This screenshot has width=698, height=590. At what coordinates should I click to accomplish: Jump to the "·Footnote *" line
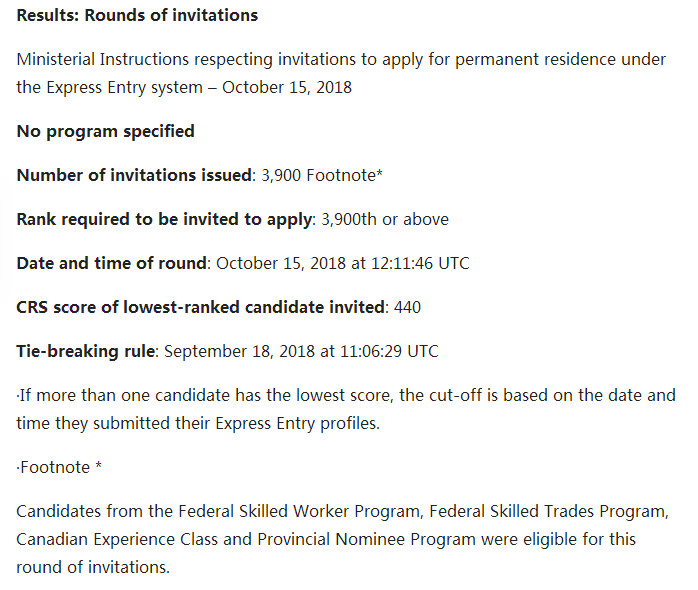(59, 467)
